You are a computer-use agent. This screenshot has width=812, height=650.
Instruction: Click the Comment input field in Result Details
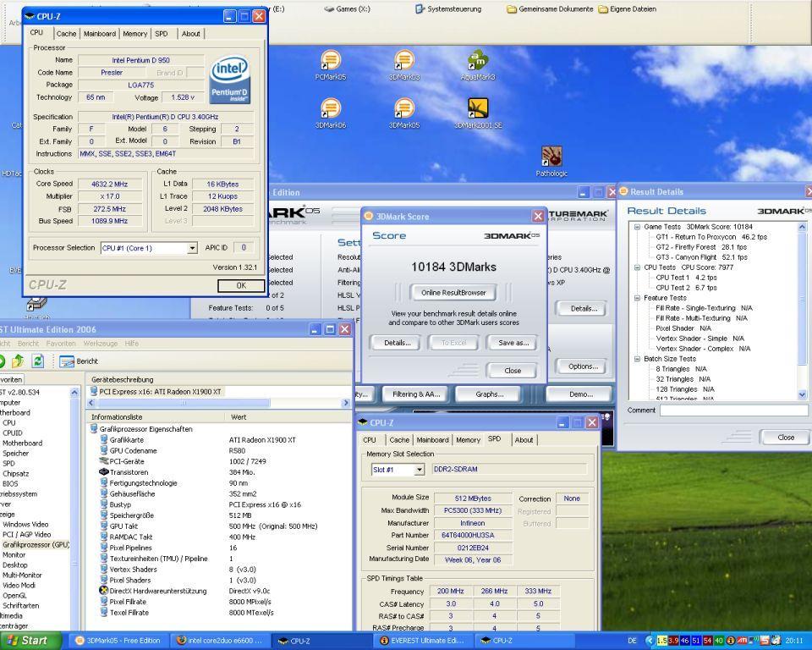click(x=734, y=410)
